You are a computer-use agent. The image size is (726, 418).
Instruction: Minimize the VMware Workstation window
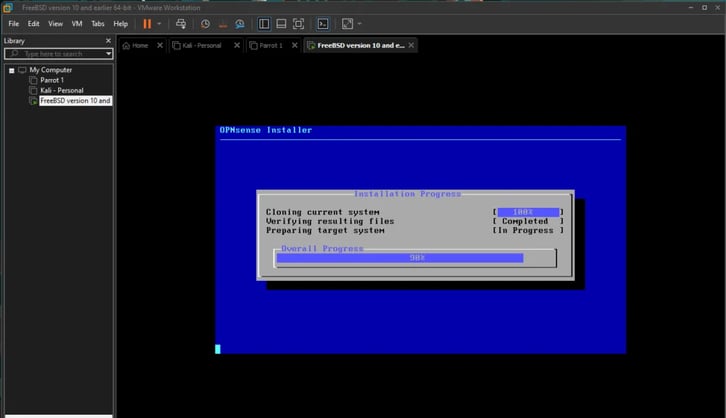[x=690, y=7]
